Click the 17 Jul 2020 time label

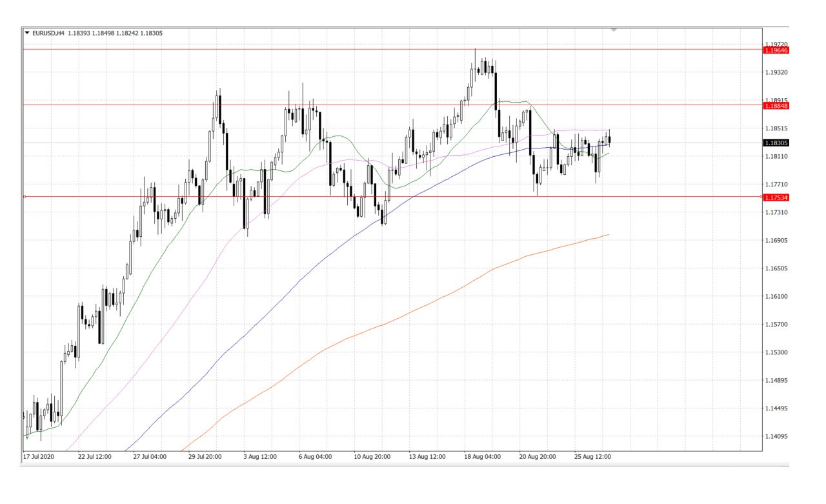click(x=38, y=456)
